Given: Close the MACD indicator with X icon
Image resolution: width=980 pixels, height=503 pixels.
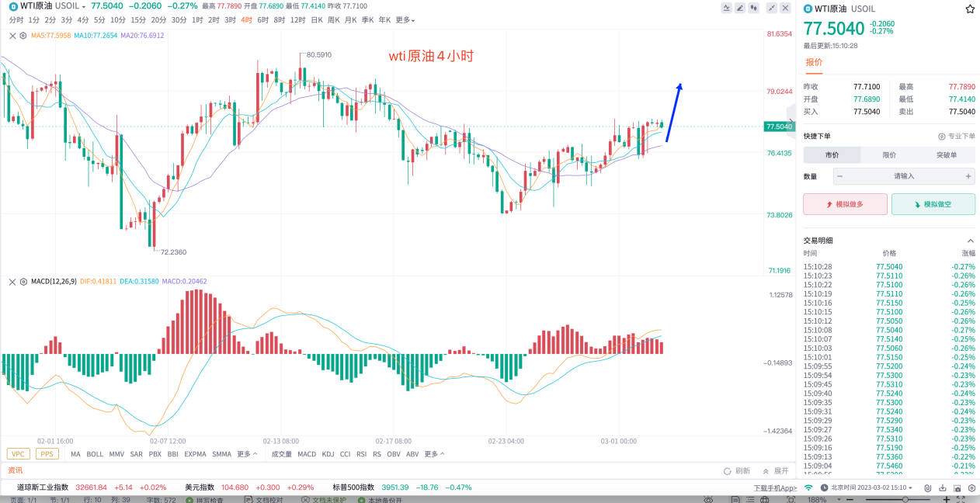Looking at the screenshot, I should click(12, 281).
